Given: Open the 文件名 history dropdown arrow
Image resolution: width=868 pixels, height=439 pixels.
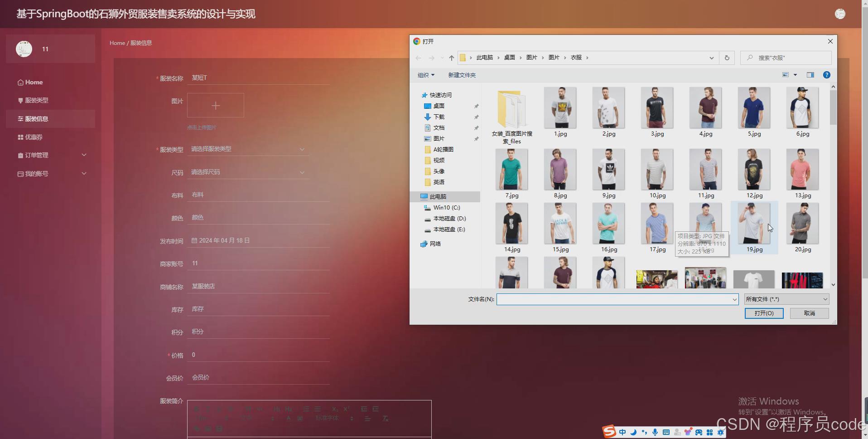Looking at the screenshot, I should (734, 299).
